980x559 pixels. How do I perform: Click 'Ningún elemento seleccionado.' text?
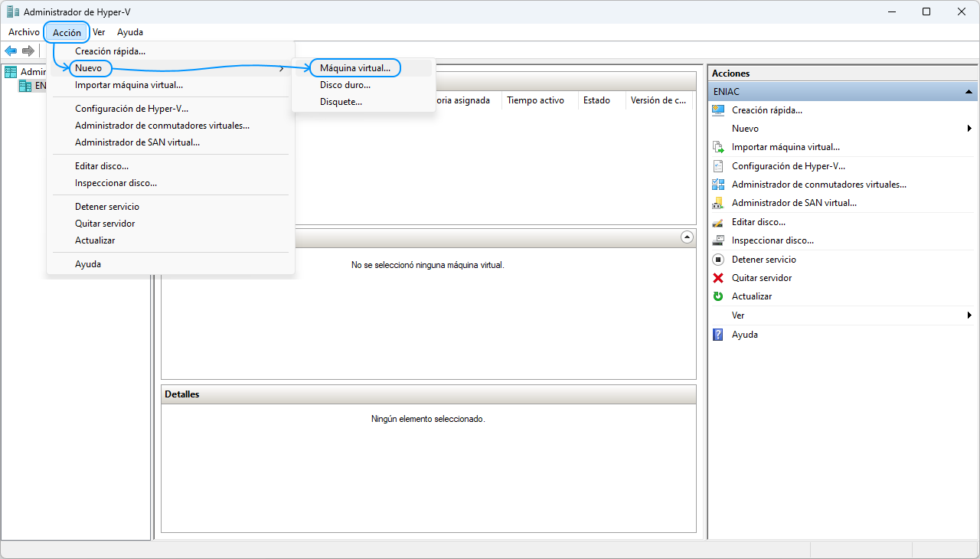(428, 419)
